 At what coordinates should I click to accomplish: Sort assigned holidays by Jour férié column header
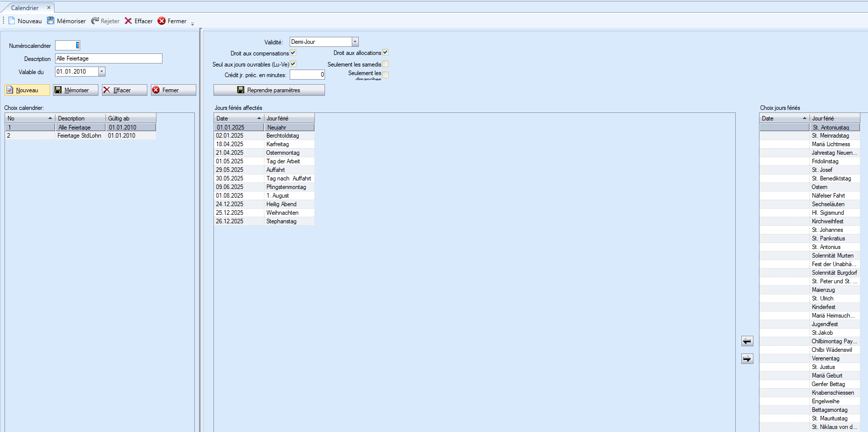(289, 118)
